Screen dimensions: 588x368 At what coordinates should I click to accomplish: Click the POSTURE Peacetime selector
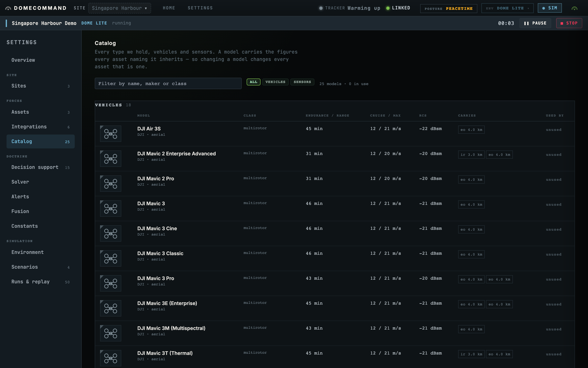[449, 9]
